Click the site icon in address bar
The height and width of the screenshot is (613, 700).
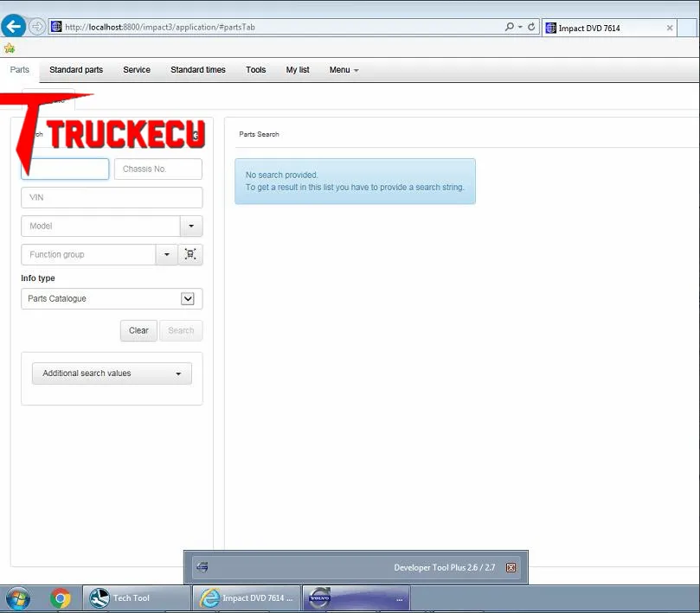pos(56,27)
